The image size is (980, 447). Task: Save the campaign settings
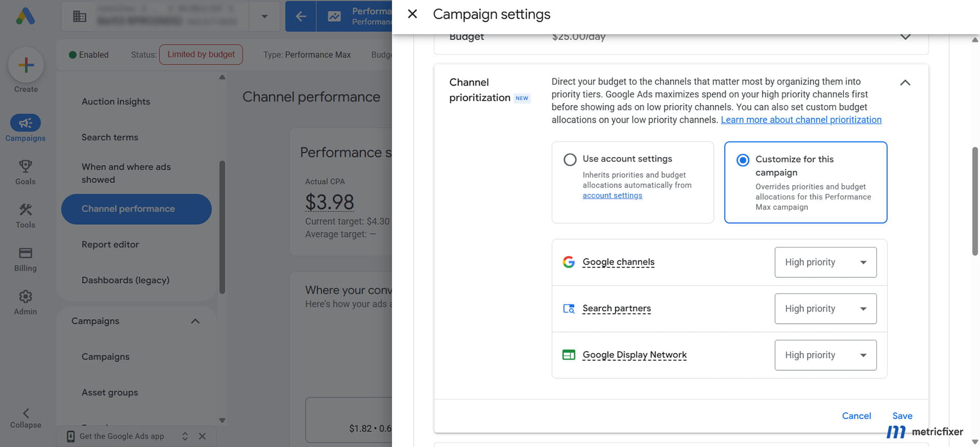pos(902,416)
